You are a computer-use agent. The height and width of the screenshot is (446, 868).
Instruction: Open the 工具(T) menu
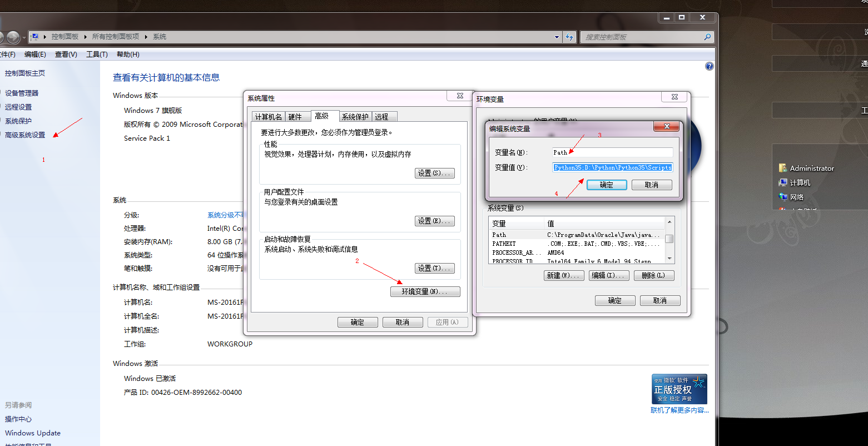(97, 54)
